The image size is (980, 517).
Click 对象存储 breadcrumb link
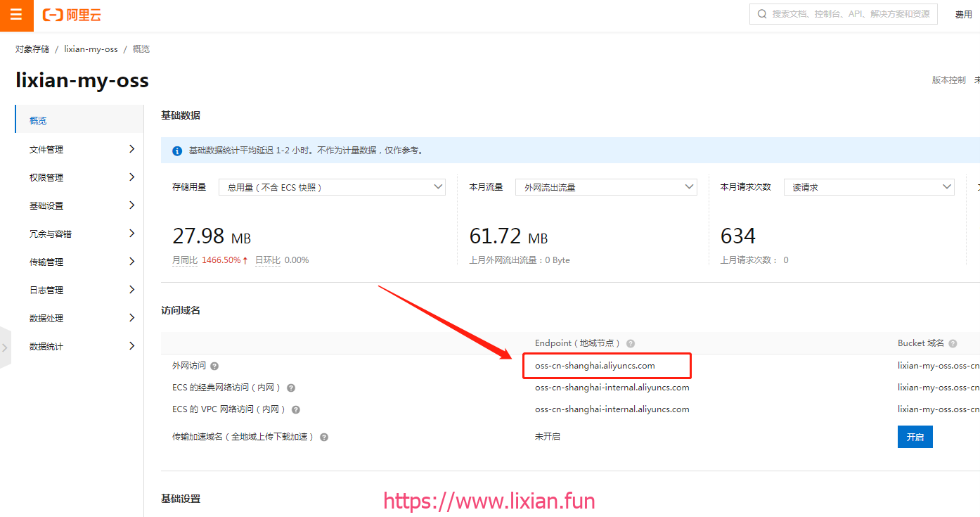32,49
